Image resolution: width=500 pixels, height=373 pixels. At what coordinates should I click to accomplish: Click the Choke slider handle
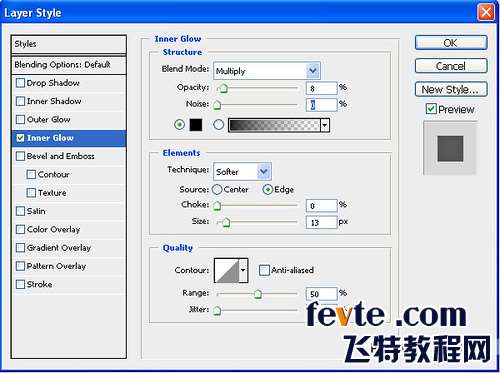217,206
